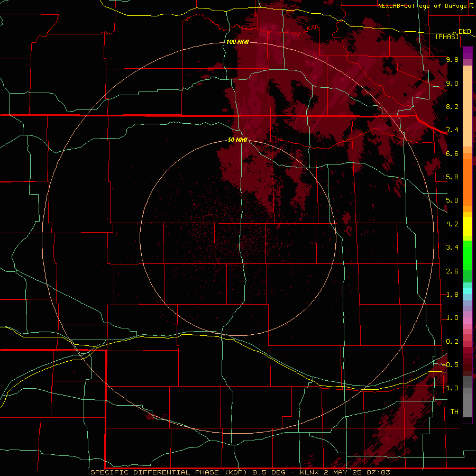Image resolution: width=476 pixels, height=476 pixels.
Task: Click the 5.8 value on the color scale
Action: [x=452, y=177]
